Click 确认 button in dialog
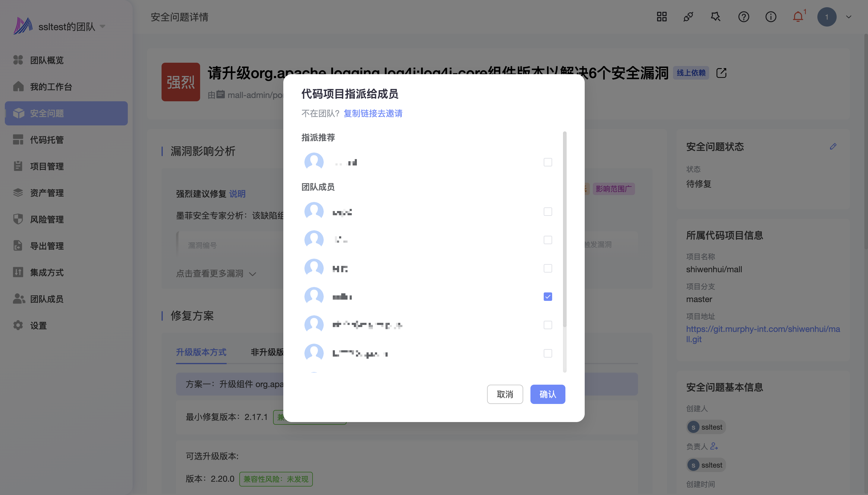 pos(548,394)
